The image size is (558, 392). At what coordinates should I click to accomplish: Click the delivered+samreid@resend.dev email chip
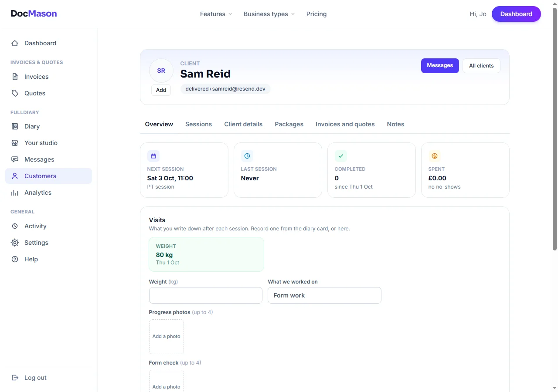click(225, 89)
